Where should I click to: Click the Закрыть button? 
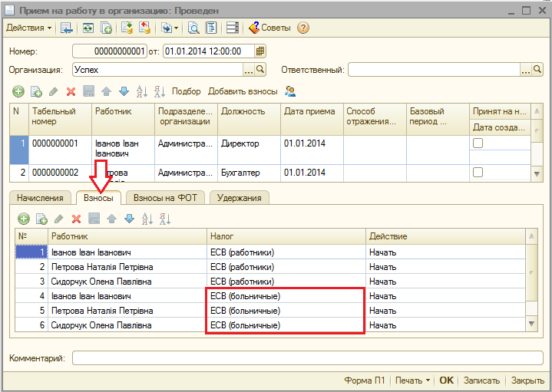pos(527,380)
